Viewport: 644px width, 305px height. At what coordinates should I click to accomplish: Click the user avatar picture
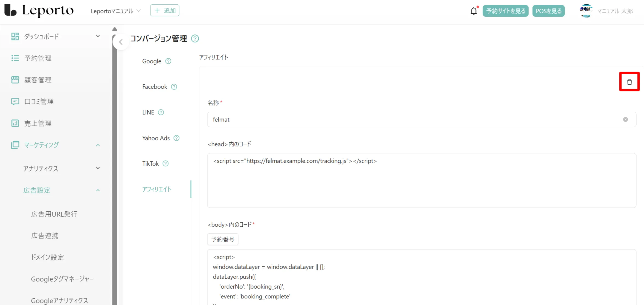[586, 11]
